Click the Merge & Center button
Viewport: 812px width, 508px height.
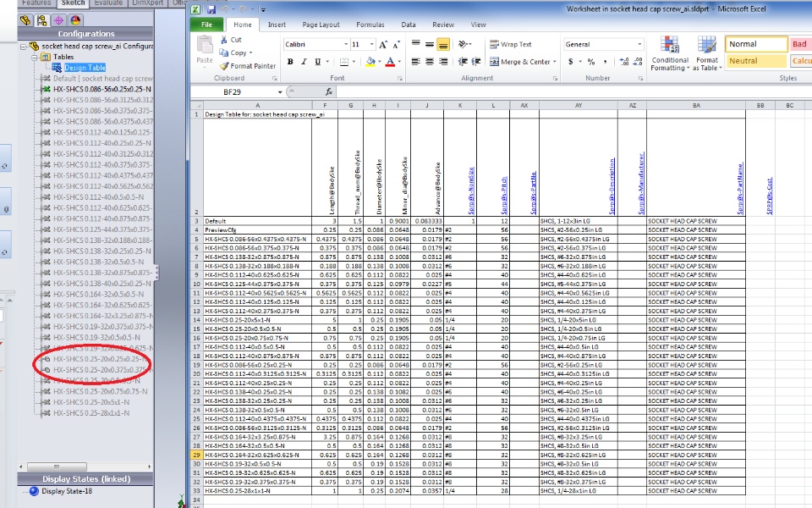point(520,62)
